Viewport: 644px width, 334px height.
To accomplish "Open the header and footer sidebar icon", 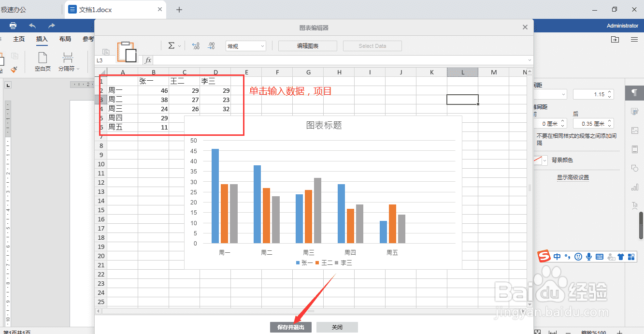I will (635, 149).
